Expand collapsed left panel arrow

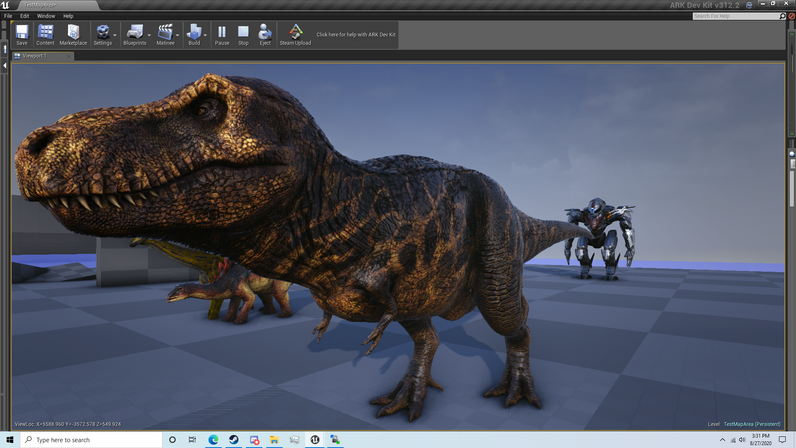coord(5,66)
